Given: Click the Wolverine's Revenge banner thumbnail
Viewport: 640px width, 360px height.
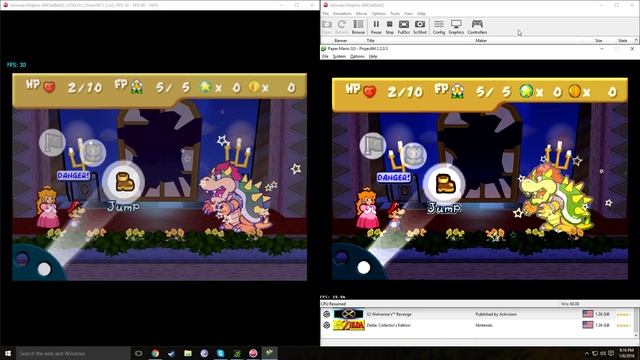Looking at the screenshot, I should (348, 314).
